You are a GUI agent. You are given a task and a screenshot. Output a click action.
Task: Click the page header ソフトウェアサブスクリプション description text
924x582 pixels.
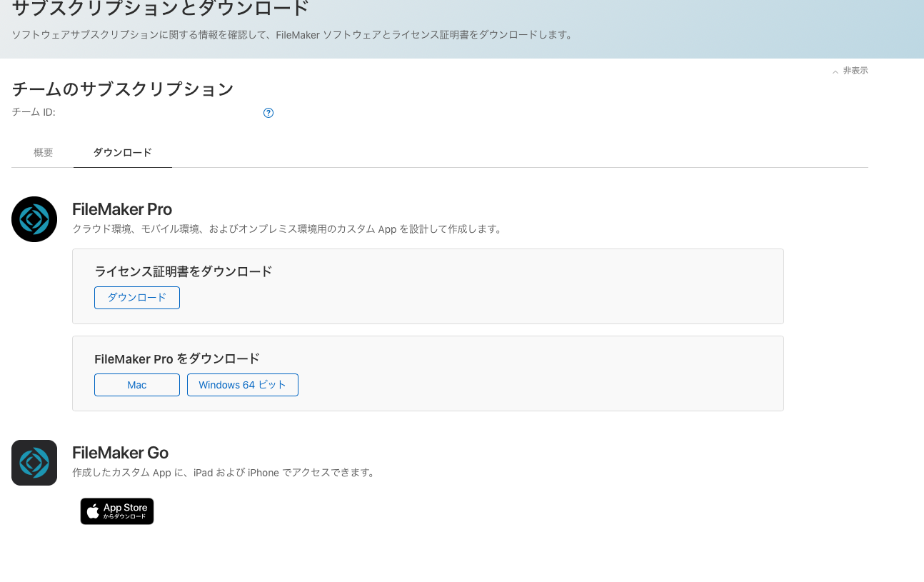pyautogui.click(x=293, y=34)
